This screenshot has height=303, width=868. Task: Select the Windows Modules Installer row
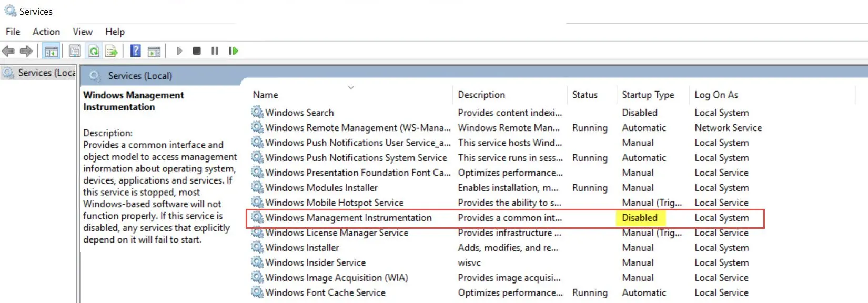506,188
